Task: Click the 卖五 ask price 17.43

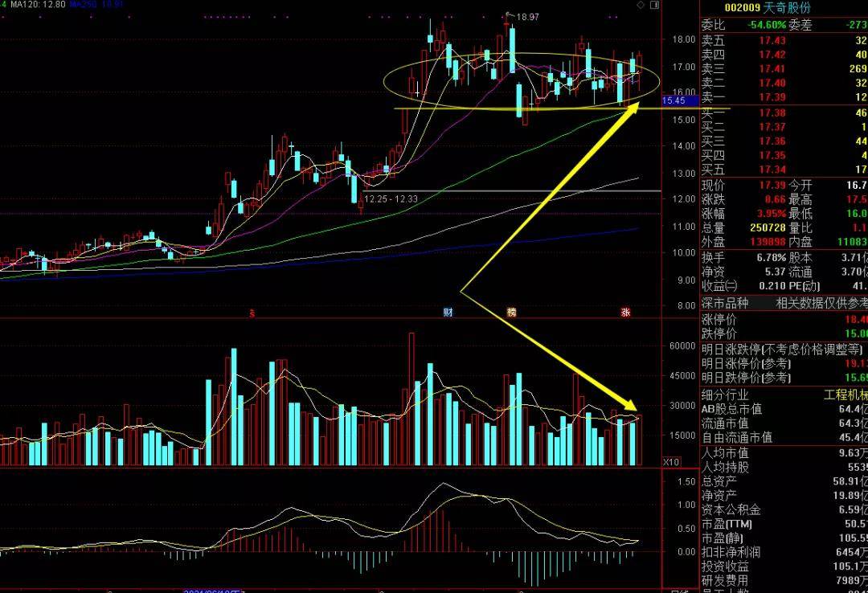Action: pos(772,40)
